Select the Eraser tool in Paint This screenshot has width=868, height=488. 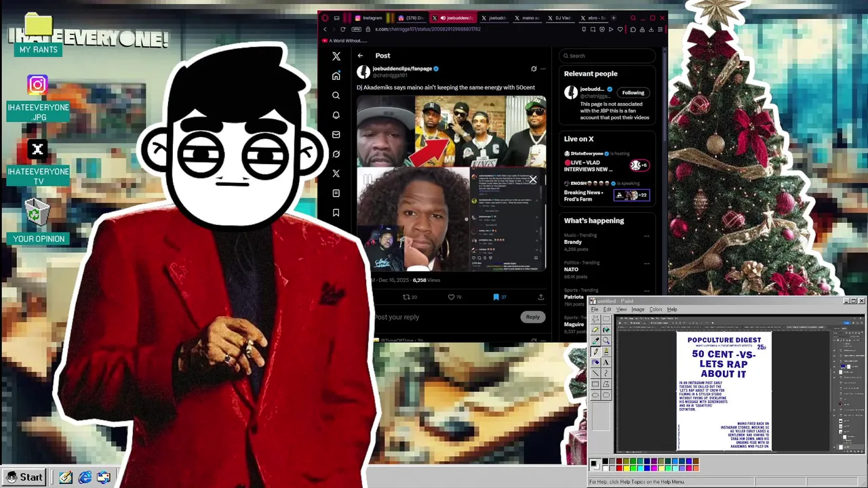tap(595, 329)
